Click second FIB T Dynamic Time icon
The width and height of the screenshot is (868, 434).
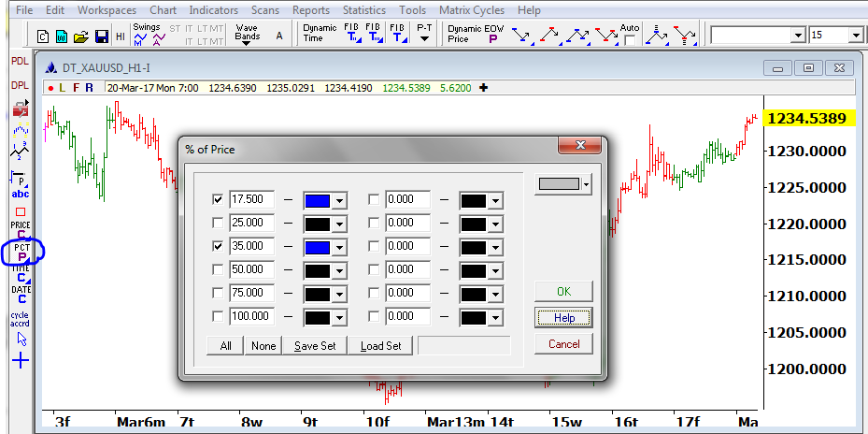coord(375,34)
